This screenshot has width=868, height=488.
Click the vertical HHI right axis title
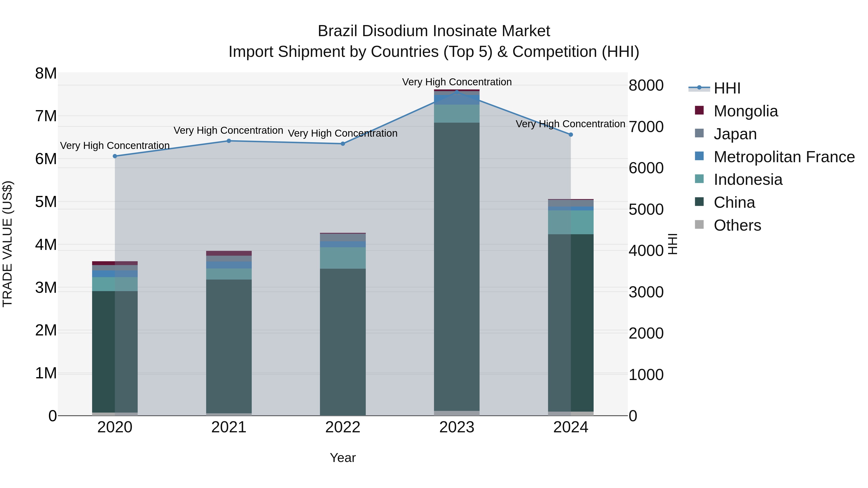pos(672,244)
